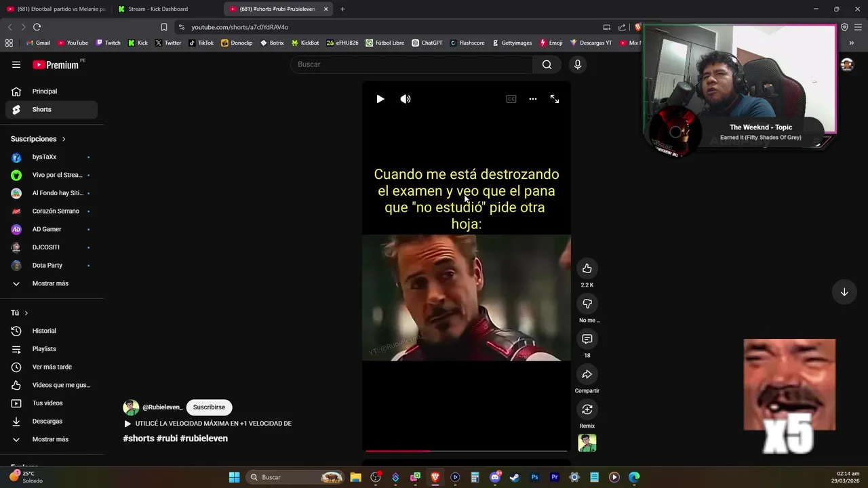Open Ver más tarde list
Viewport: 868px width, 488px height.
click(x=52, y=367)
